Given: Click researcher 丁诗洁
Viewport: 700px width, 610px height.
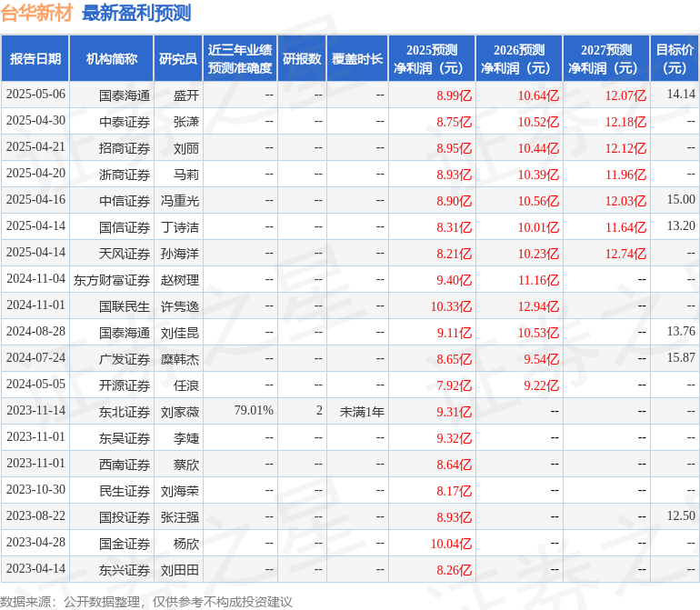Looking at the screenshot, I should pyautogui.click(x=180, y=227).
